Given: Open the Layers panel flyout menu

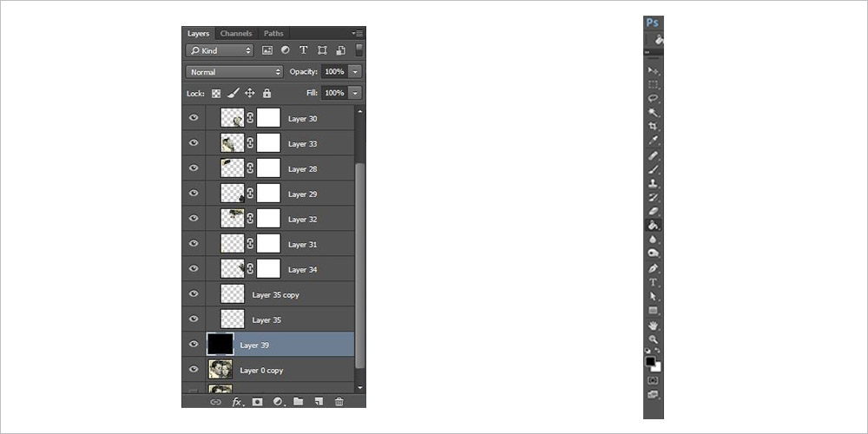Looking at the screenshot, I should [x=358, y=33].
